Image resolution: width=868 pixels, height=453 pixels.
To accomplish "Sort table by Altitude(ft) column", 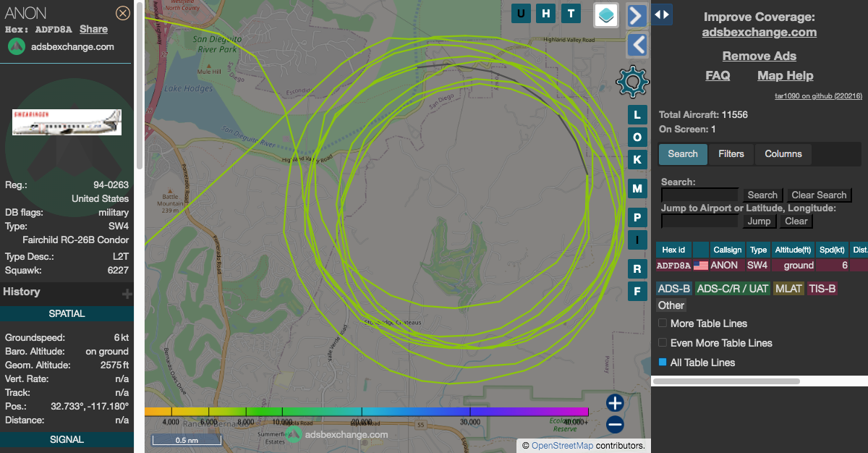I will 793,250.
